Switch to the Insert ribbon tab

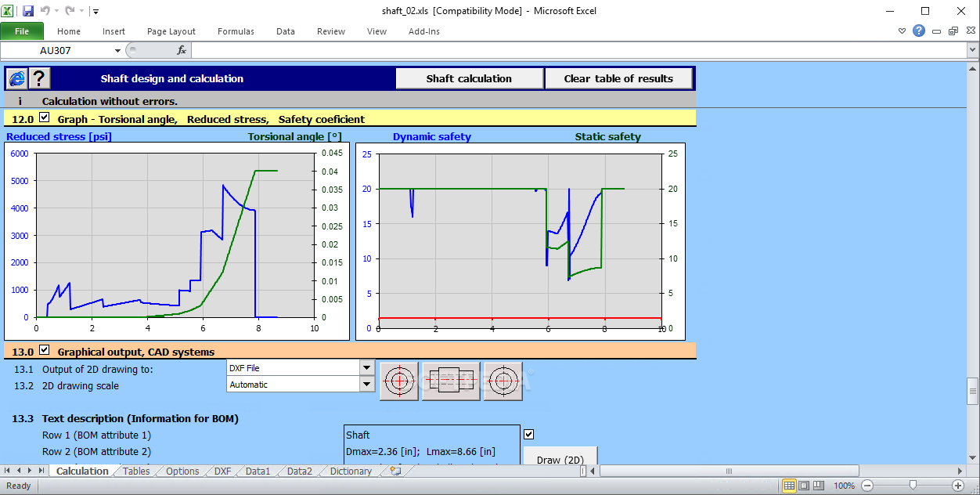113,31
